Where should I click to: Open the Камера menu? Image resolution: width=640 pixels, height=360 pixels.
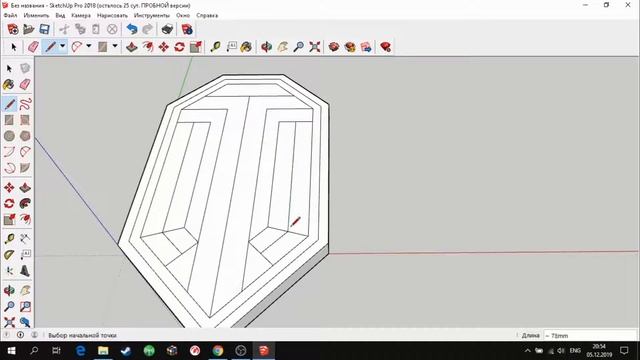(x=81, y=15)
